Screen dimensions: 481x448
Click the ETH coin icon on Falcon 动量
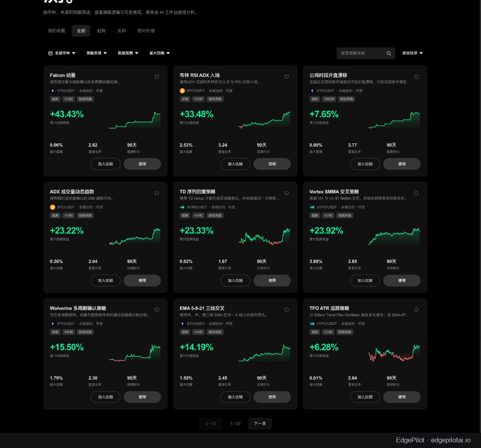tap(52, 91)
